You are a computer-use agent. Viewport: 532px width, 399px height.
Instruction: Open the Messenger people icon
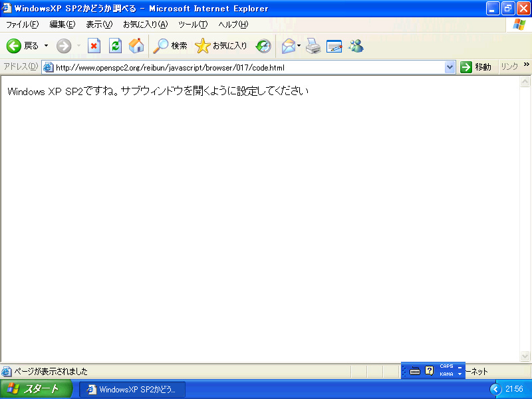point(356,46)
